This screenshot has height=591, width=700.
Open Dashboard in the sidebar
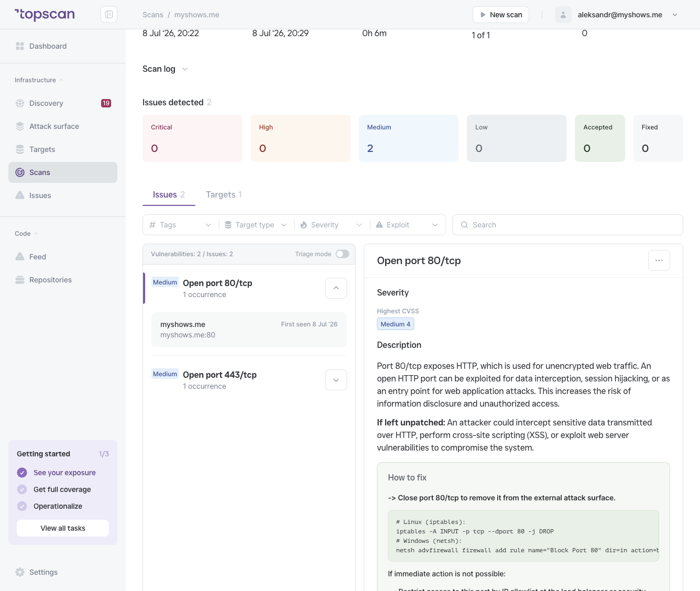63,46
